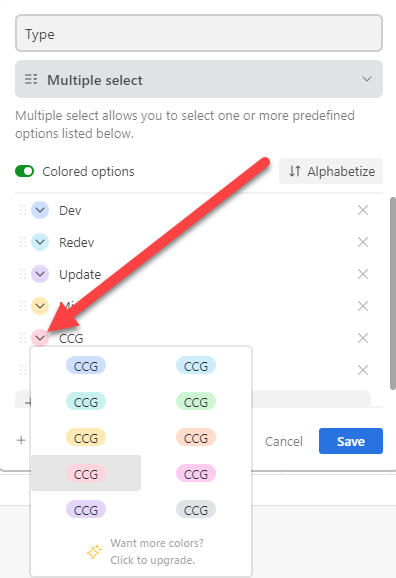Open the yellow color chevron of the fourth option

[x=40, y=306]
